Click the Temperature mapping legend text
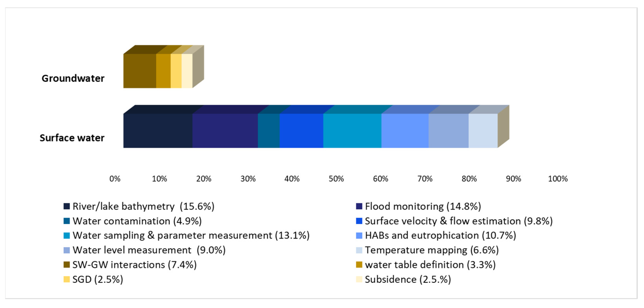The image size is (644, 308). click(432, 250)
